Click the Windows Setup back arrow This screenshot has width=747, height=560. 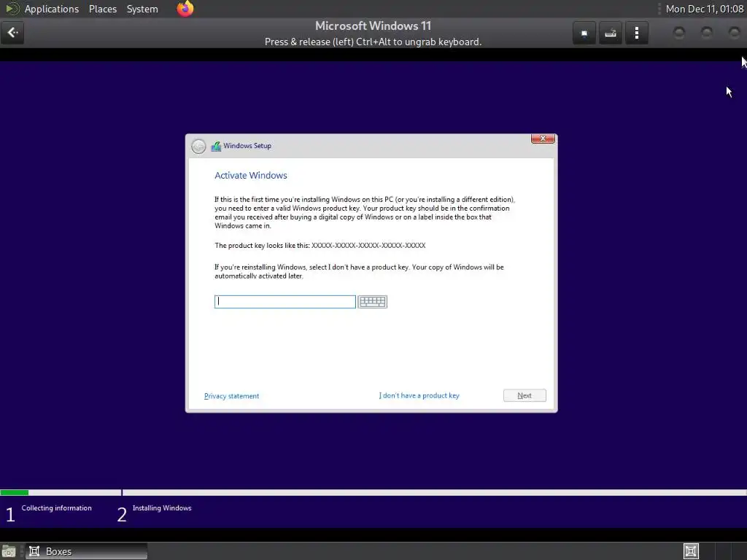point(198,146)
